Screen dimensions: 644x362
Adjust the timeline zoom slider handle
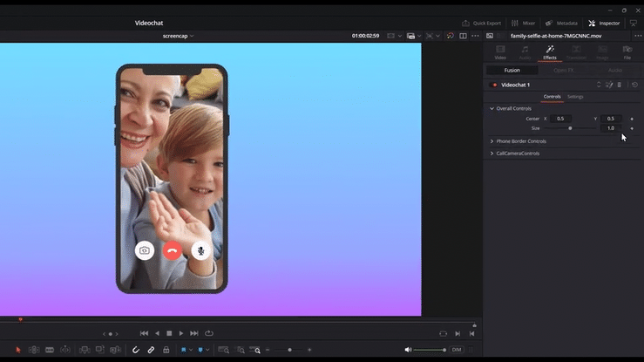(x=289, y=350)
